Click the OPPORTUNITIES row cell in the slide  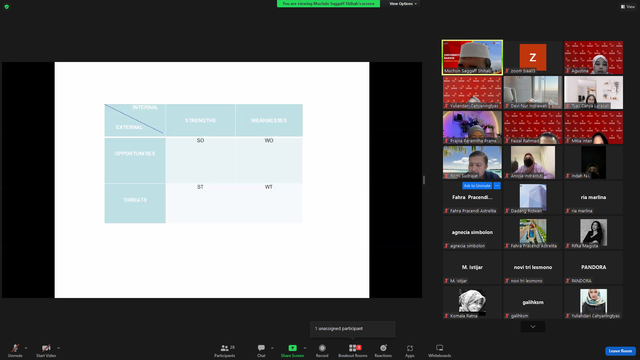[135, 160]
